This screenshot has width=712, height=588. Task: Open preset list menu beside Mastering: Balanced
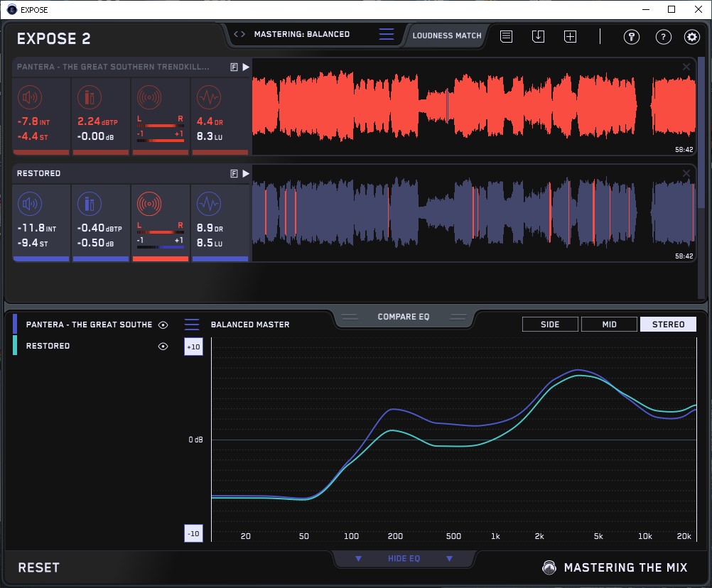(x=386, y=35)
